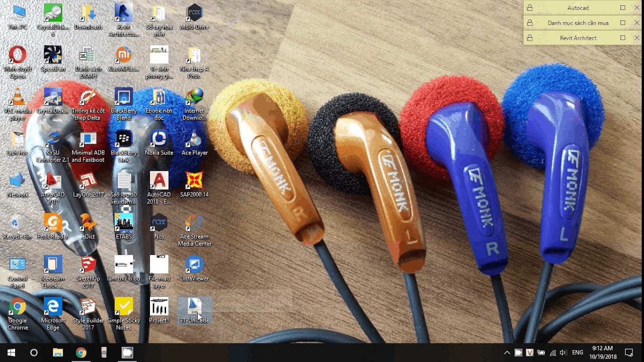Image resolution: width=644 pixels, height=362 pixels.
Task: Launch VLC media player from desktop
Action: click(x=18, y=105)
